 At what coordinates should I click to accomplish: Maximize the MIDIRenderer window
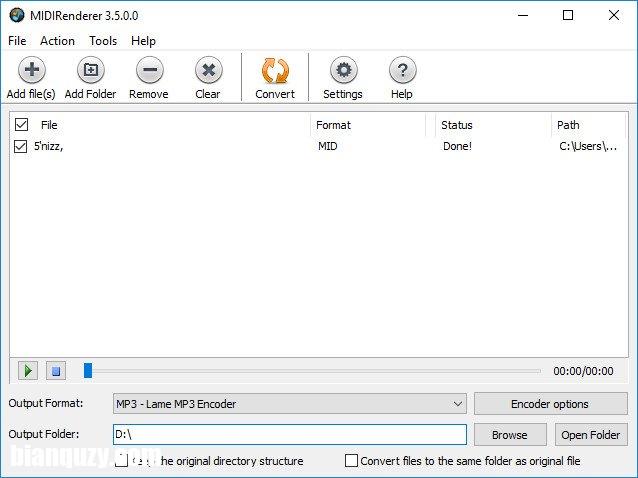pos(568,15)
